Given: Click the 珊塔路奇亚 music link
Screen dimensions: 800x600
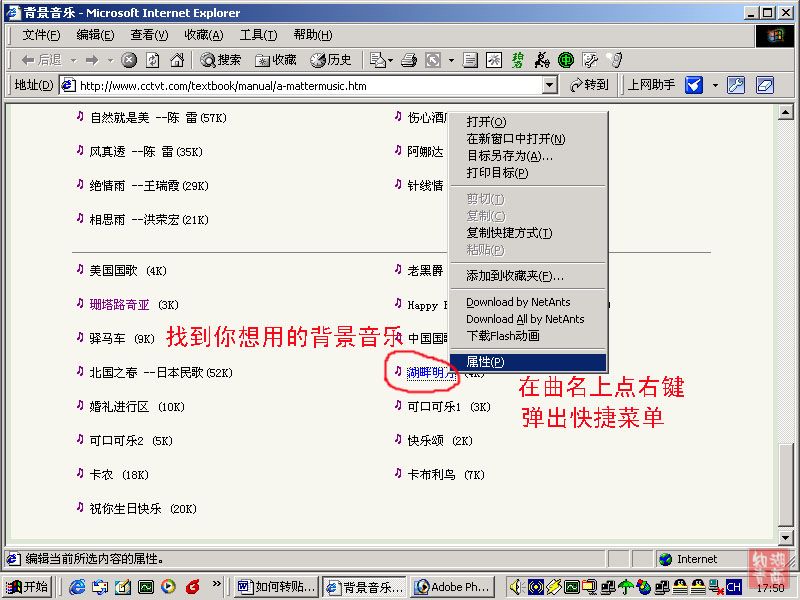Looking at the screenshot, I should pos(119,304).
